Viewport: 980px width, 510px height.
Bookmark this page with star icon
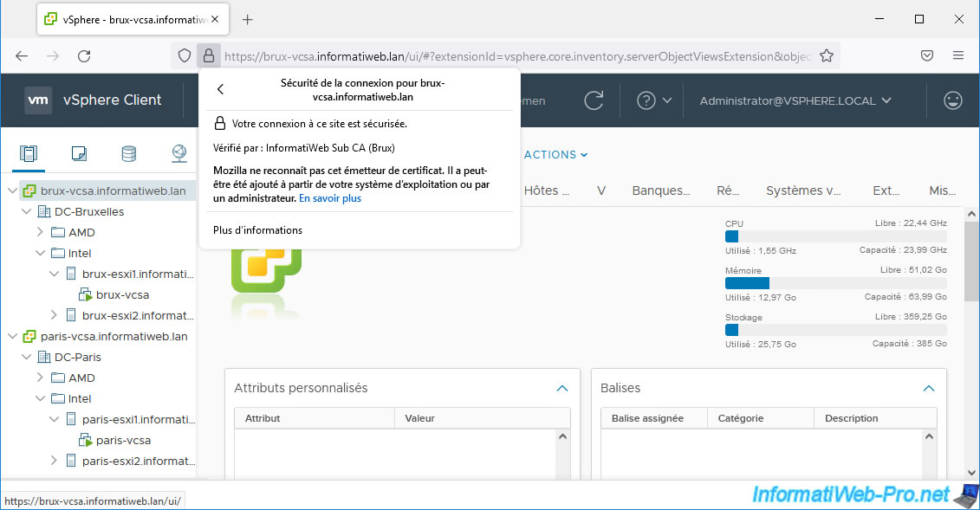(827, 55)
